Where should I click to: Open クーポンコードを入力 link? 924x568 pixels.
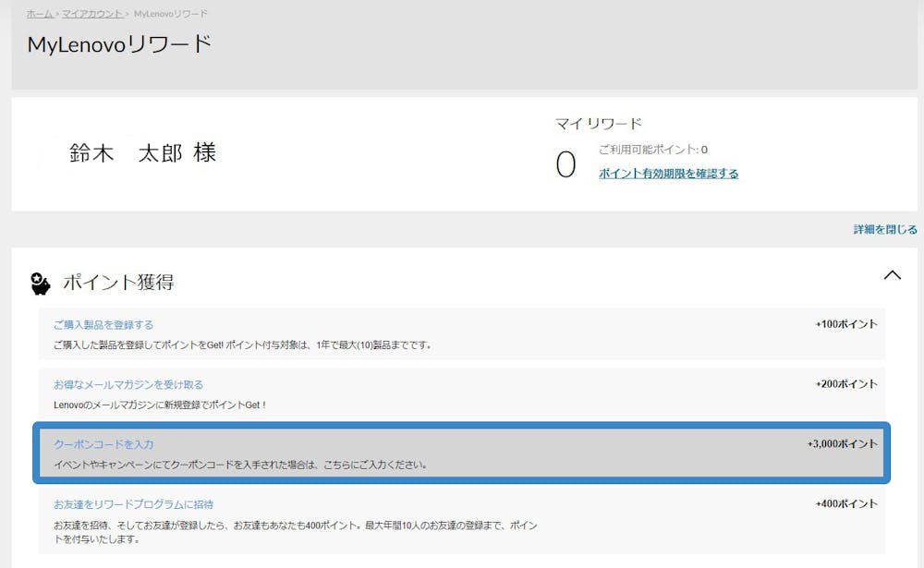click(x=103, y=444)
